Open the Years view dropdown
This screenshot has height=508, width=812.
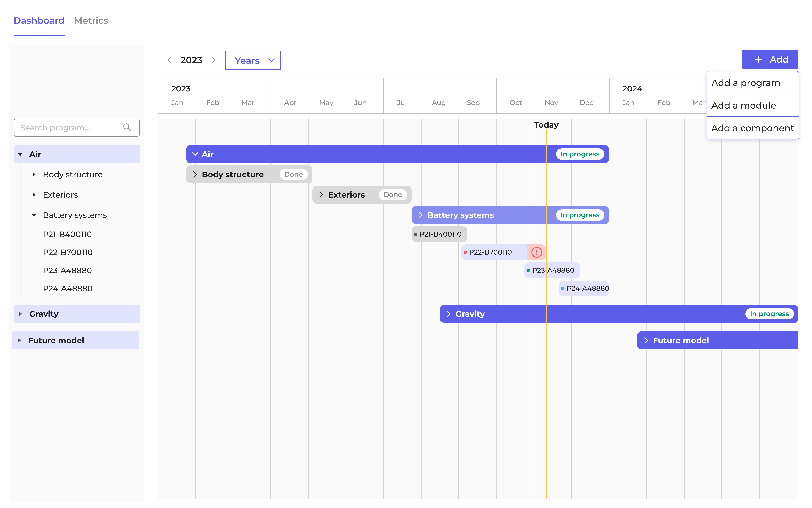coord(253,61)
